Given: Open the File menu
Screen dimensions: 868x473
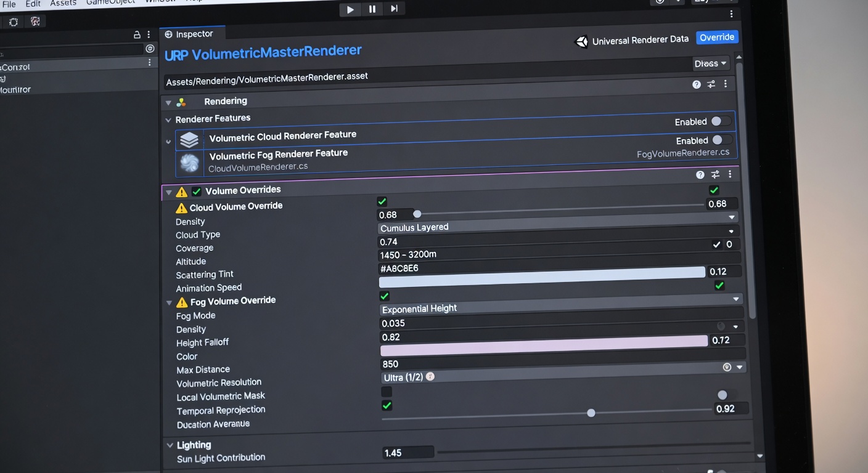Looking at the screenshot, I should click(9, 4).
